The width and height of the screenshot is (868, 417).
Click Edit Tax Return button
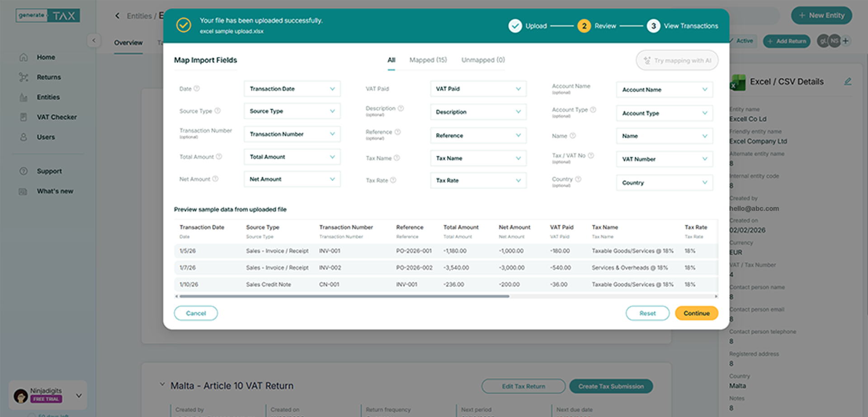(x=524, y=387)
